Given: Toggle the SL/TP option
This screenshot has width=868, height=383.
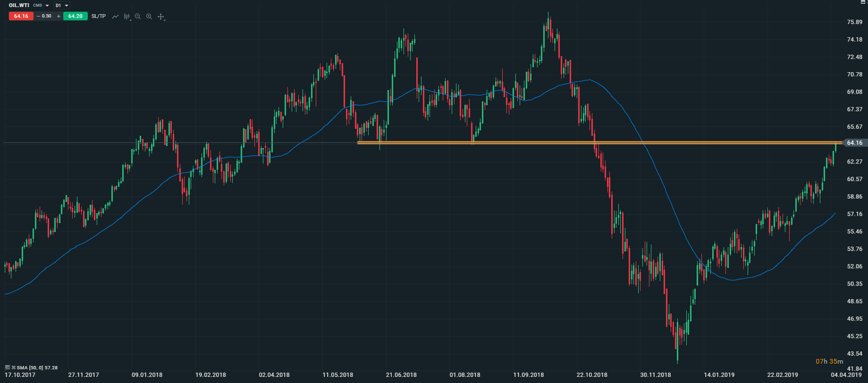Looking at the screenshot, I should click(99, 16).
